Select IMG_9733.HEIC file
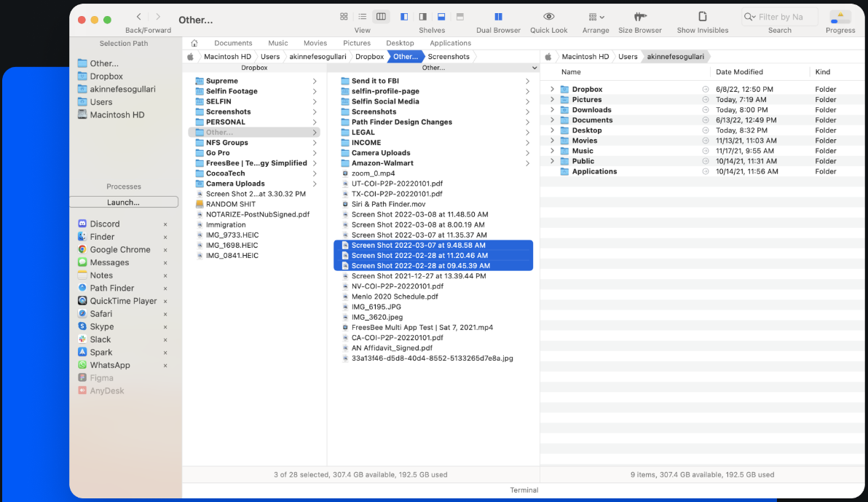 232,235
